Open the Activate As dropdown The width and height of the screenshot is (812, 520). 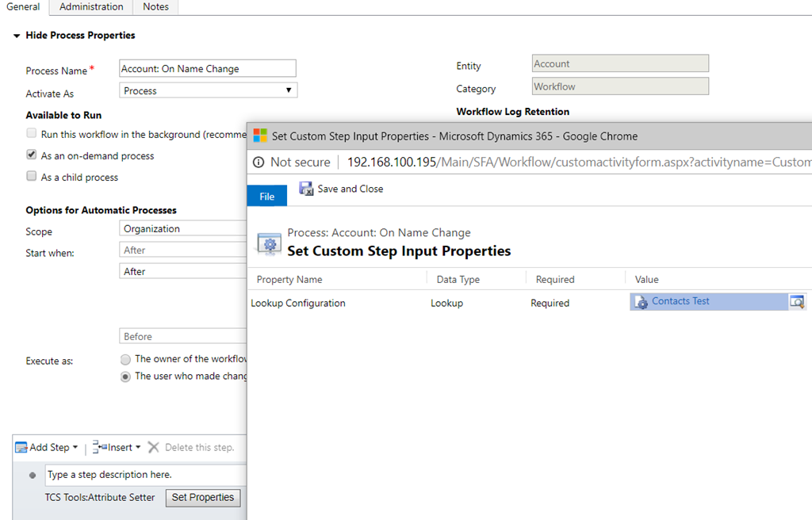tap(209, 90)
